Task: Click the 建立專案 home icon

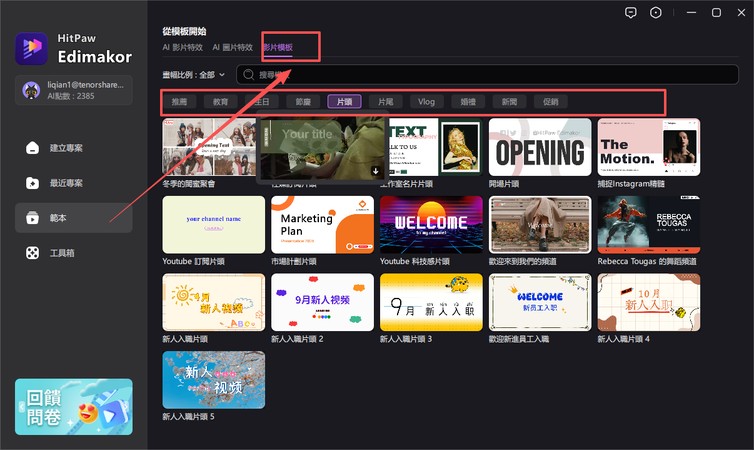Action: pyautogui.click(x=32, y=148)
